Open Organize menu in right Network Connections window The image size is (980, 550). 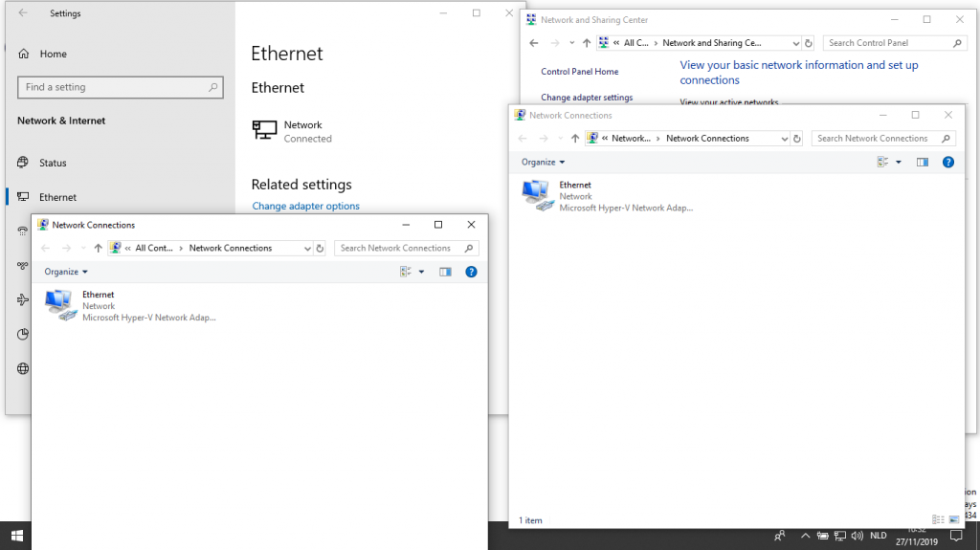pyautogui.click(x=544, y=162)
